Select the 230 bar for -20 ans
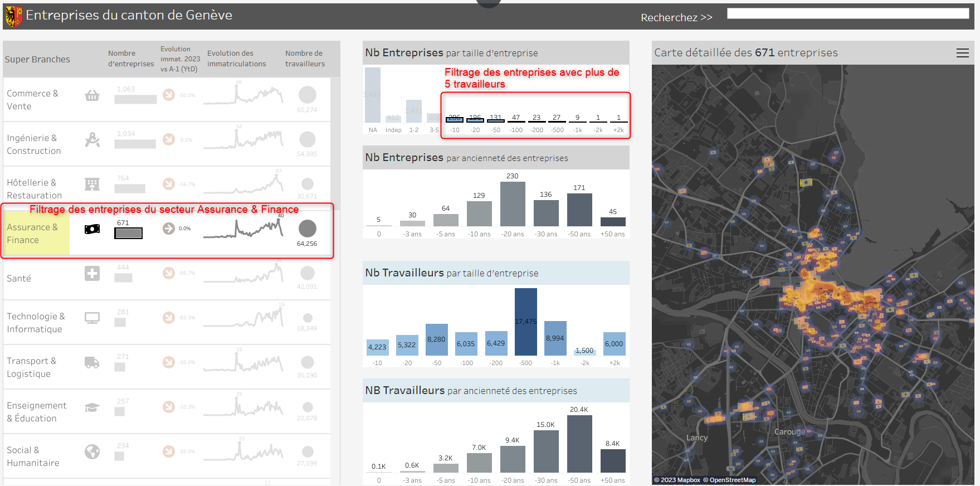This screenshot has height=486, width=980. [x=513, y=203]
